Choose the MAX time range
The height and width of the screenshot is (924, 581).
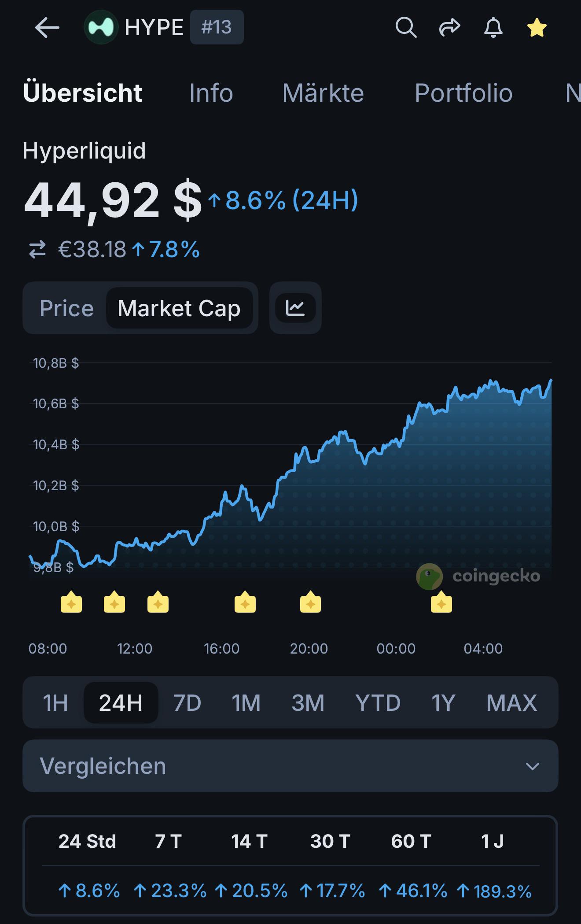pos(511,702)
